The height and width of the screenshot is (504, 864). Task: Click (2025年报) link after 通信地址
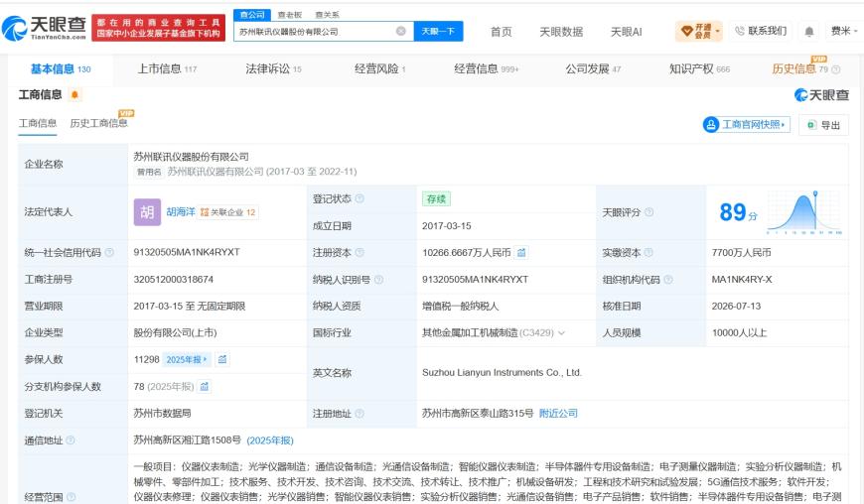[270, 441]
